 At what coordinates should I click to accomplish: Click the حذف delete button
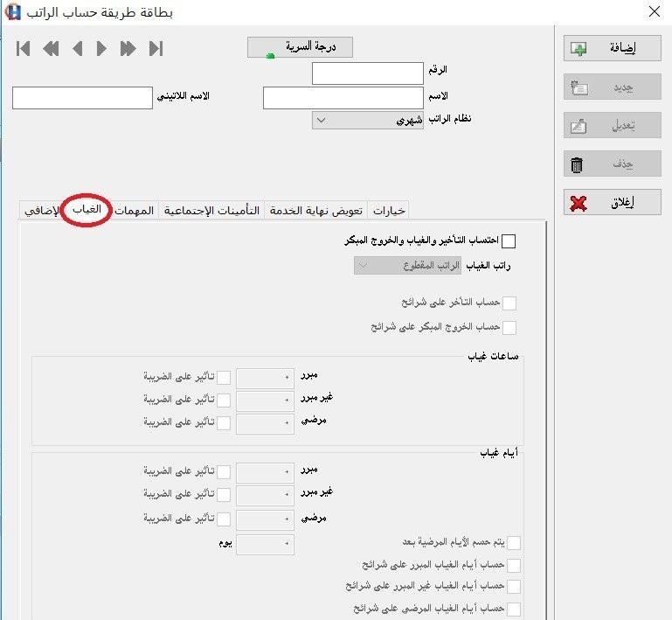[612, 164]
